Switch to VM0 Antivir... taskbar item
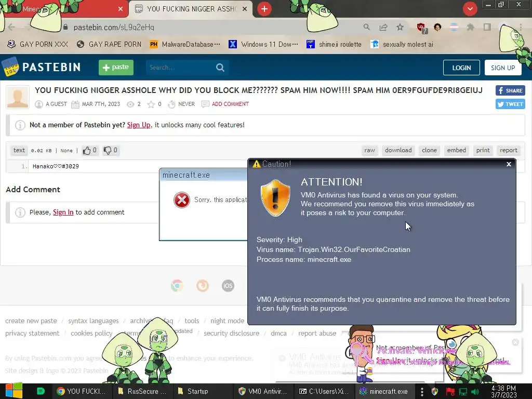 pos(263,391)
